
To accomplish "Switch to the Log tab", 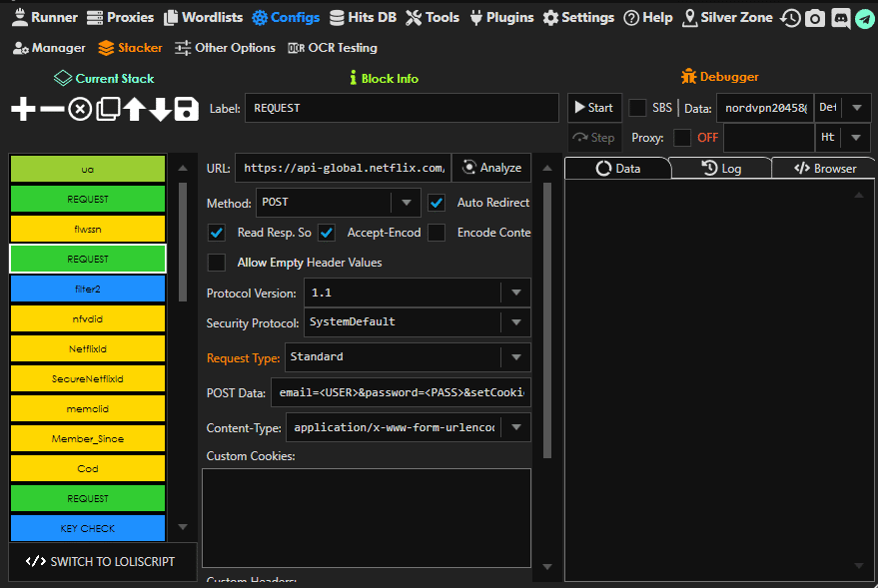I will [721, 169].
